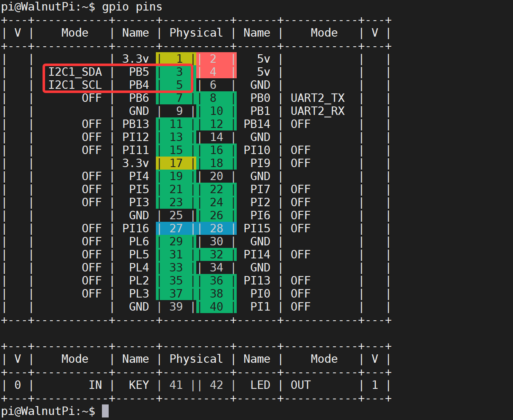Click the PL6 pin name
The height and width of the screenshot is (420, 513).
click(x=139, y=242)
